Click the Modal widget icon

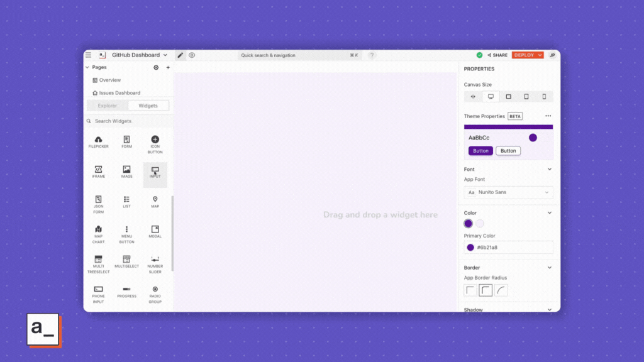[155, 231]
